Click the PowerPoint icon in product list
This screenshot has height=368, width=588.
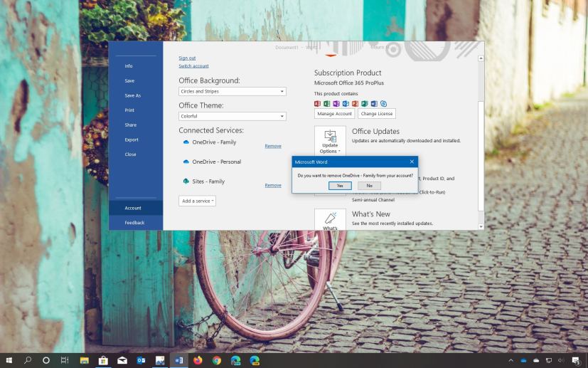tap(355, 104)
